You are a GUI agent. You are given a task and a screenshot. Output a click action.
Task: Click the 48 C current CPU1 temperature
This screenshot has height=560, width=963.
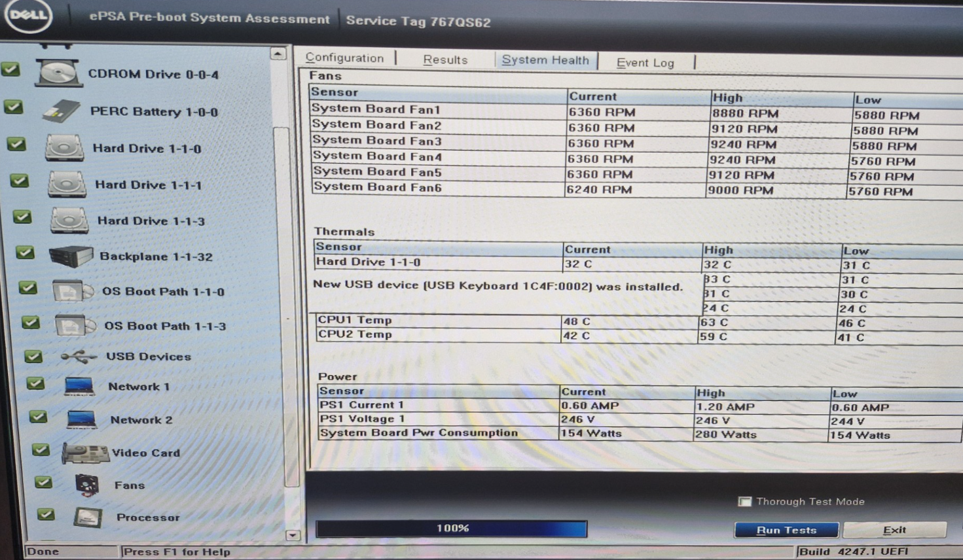pyautogui.click(x=577, y=321)
